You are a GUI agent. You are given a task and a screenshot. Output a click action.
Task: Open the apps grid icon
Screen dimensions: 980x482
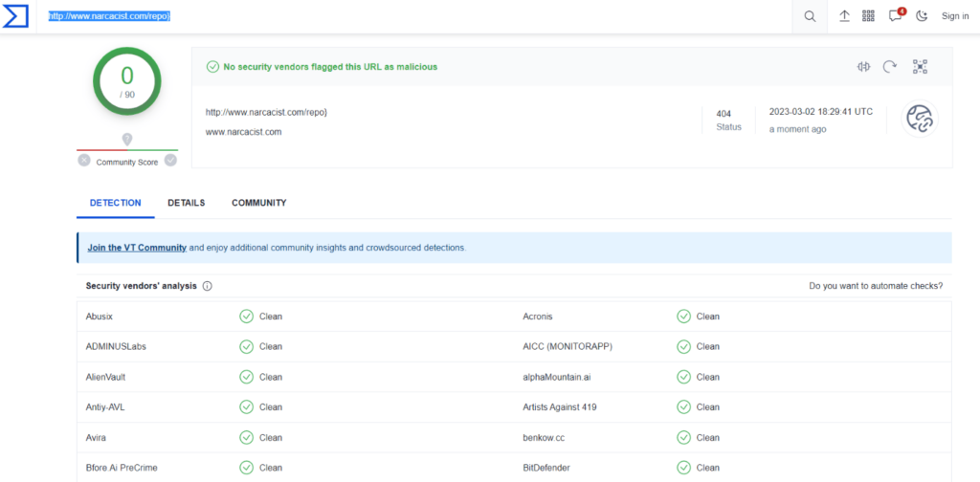coord(868,16)
